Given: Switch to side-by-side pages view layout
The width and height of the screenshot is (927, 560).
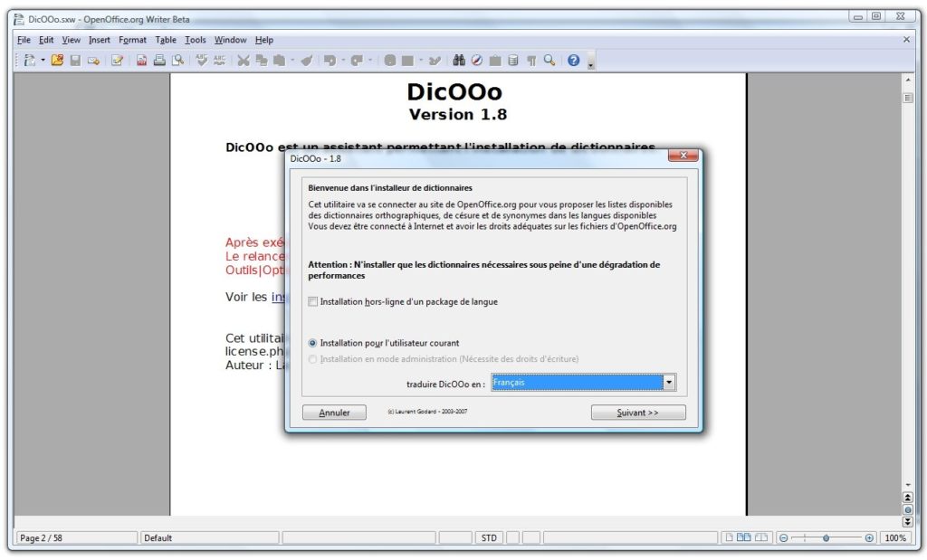Looking at the screenshot, I should tap(744, 537).
